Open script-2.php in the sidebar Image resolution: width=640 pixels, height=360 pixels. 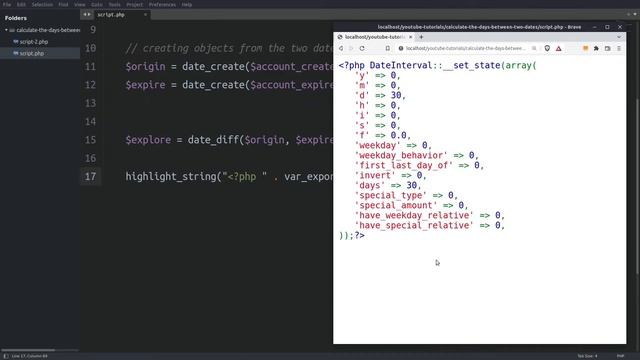click(34, 42)
